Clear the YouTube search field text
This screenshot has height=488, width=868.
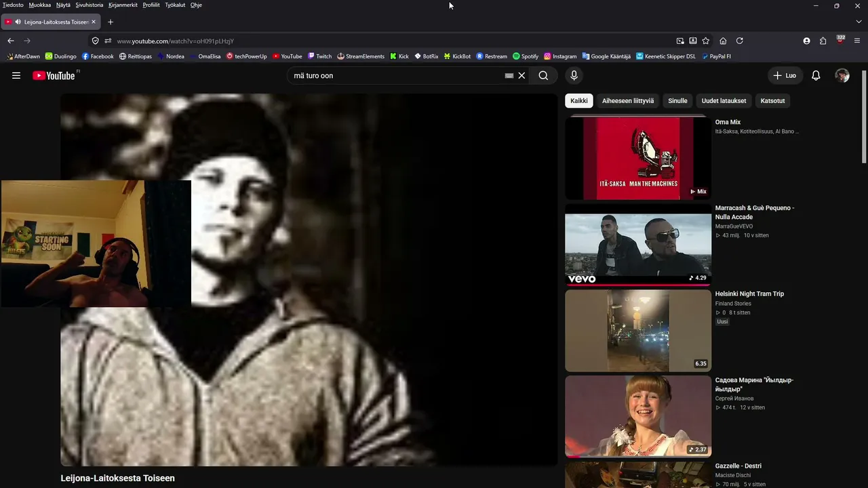tap(521, 75)
